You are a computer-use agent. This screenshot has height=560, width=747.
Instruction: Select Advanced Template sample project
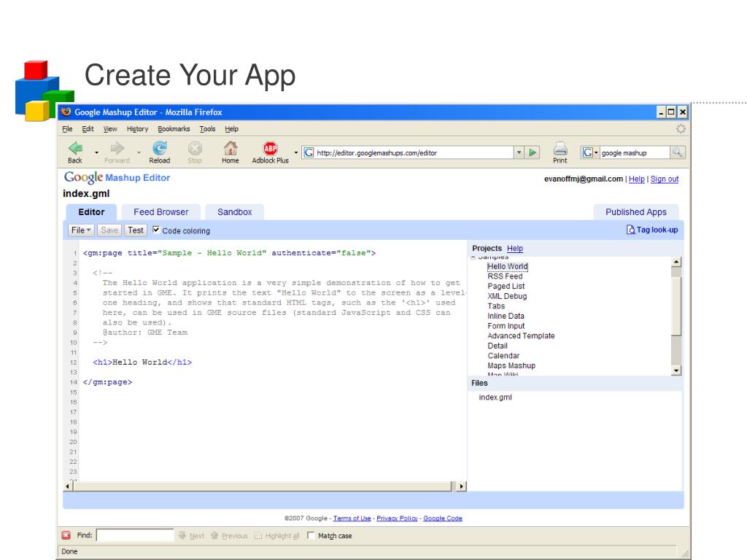coord(521,335)
